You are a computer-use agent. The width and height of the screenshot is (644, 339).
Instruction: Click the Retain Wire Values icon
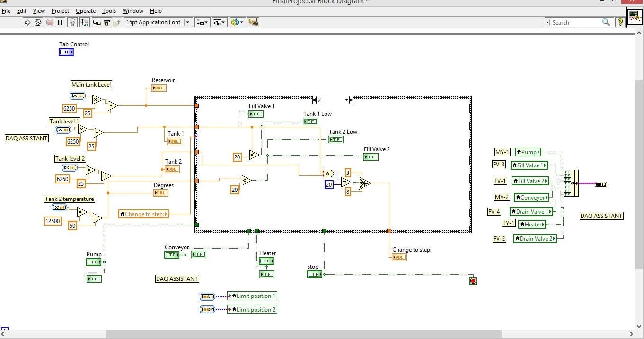[x=84, y=22]
